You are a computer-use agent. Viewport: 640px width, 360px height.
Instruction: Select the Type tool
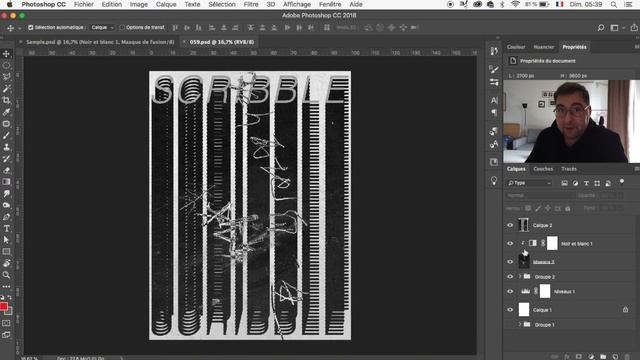(x=7, y=229)
